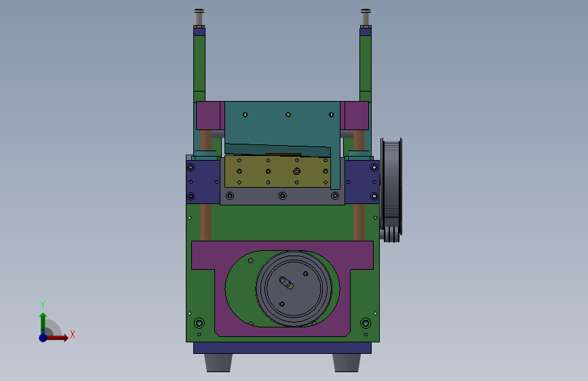
Task: Select the top bolt of the right guide rod
Action: (x=366, y=17)
